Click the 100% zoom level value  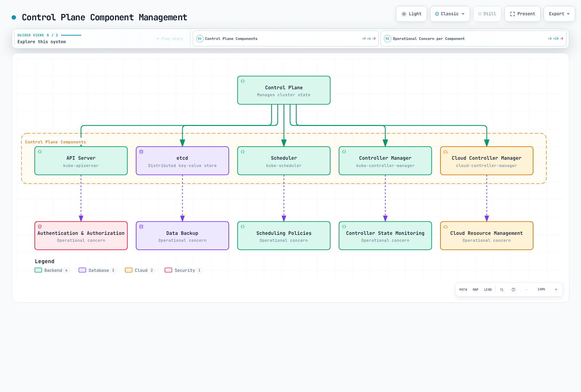pos(541,290)
